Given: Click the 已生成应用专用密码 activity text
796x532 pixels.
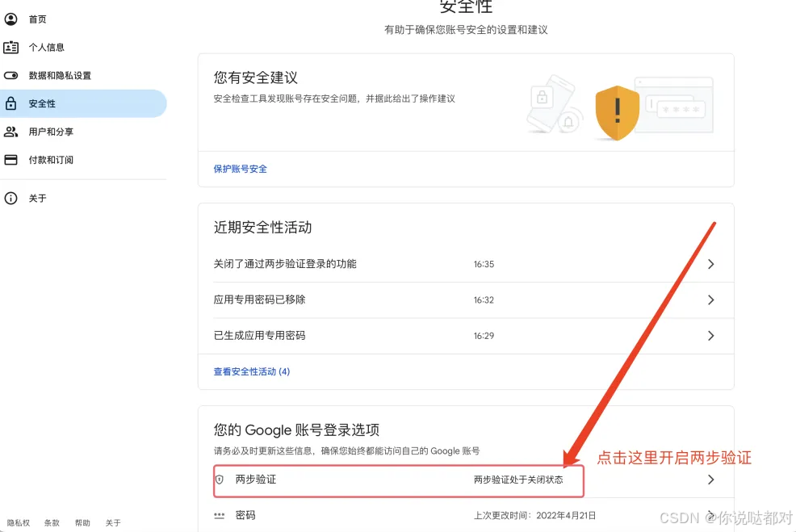Looking at the screenshot, I should [x=259, y=336].
